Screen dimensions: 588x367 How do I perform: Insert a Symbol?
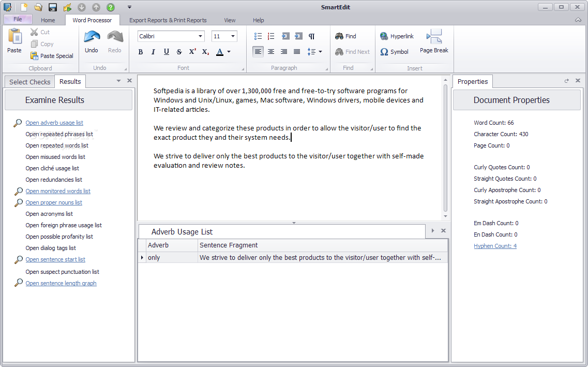point(394,52)
